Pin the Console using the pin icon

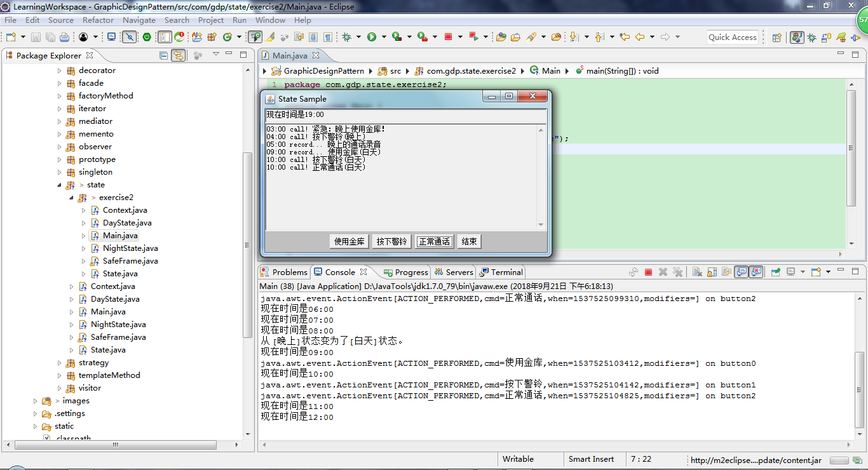(775, 272)
